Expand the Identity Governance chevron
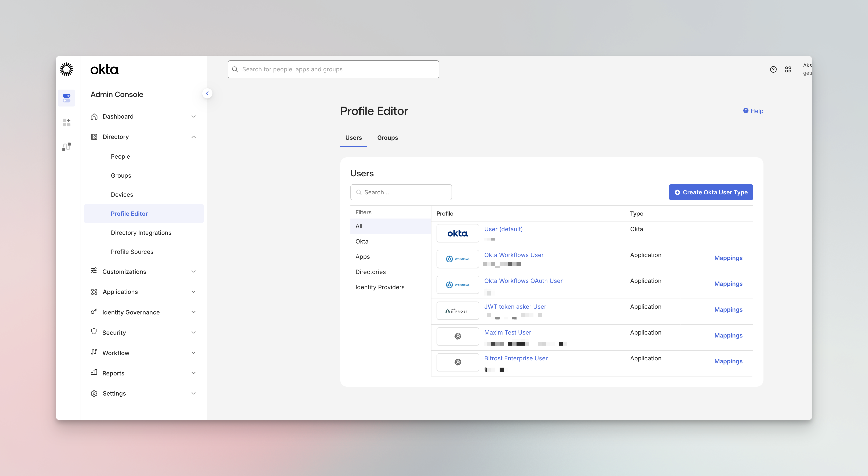868x476 pixels. point(193,312)
